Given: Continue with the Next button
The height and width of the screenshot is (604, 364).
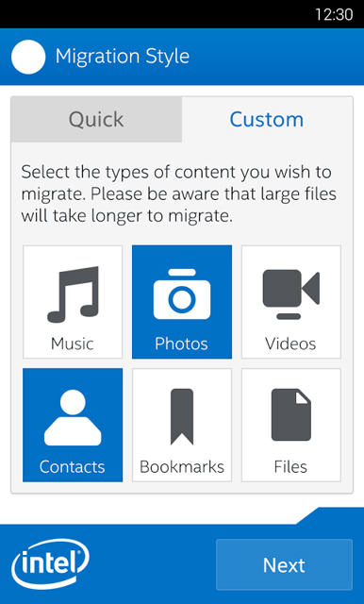Looking at the screenshot, I should coord(285,564).
